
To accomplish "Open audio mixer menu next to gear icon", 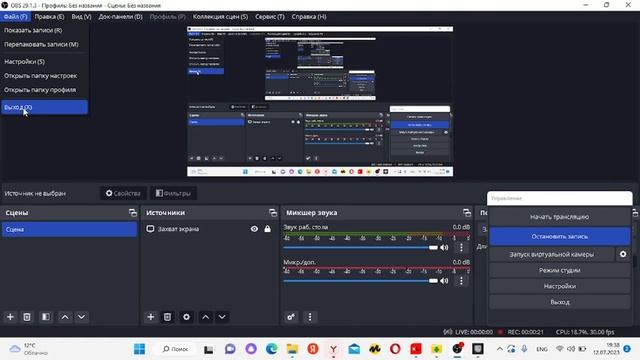I will pos(310,317).
